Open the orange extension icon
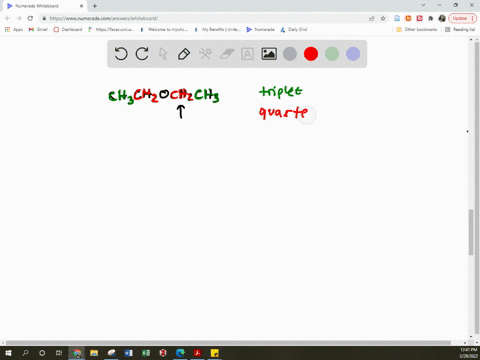Viewport: 480px width, 360px height. click(408, 18)
